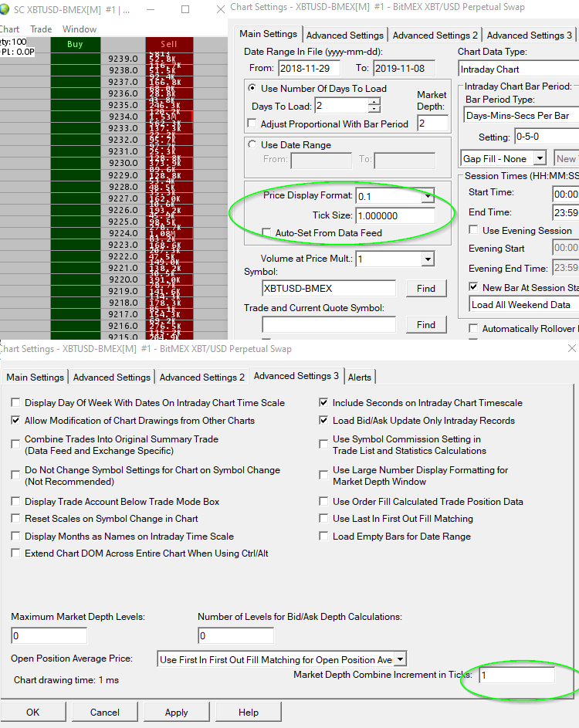579x728 pixels.
Task: Toggle Extend Chart DOM Across Entire Chart checkbox
Action: [15, 553]
